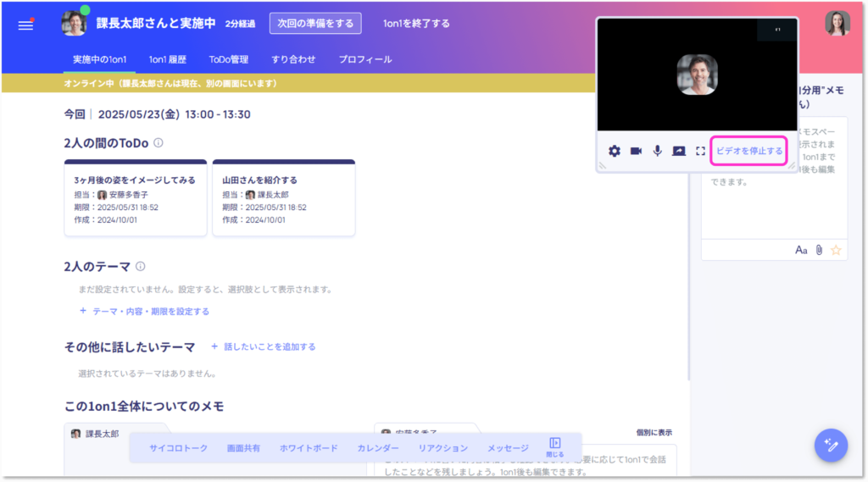Click Aa text format icon in memo
868x482 pixels.
coord(801,250)
